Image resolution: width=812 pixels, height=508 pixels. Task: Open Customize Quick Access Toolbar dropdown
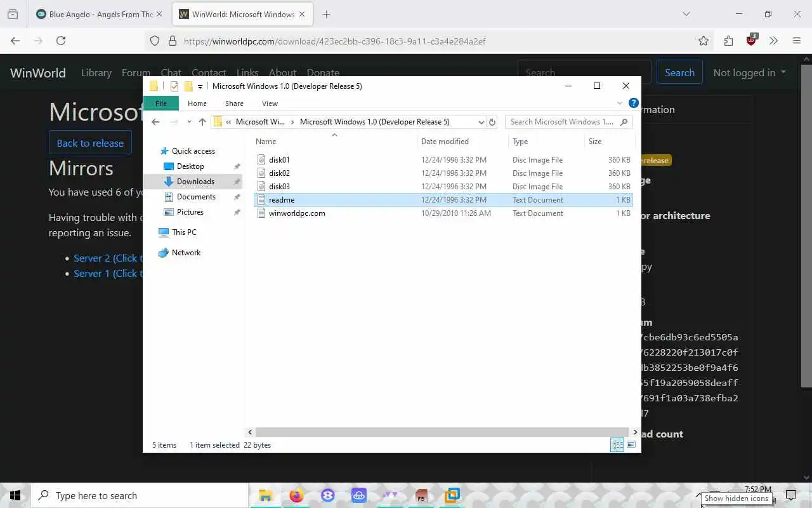(x=200, y=86)
